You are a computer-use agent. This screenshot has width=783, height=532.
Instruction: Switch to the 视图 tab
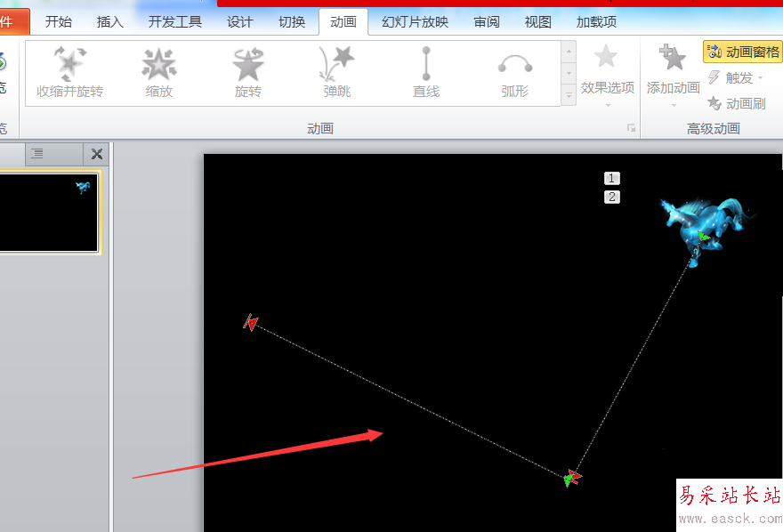pyautogui.click(x=537, y=22)
